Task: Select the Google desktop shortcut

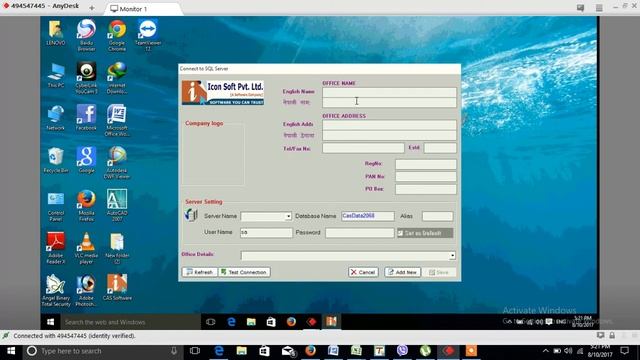Action: 86,161
